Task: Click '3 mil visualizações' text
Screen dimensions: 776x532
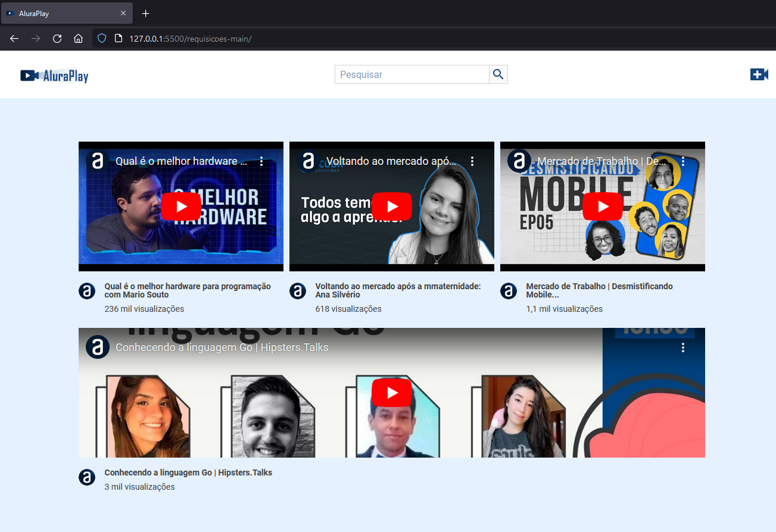Action: tap(139, 487)
